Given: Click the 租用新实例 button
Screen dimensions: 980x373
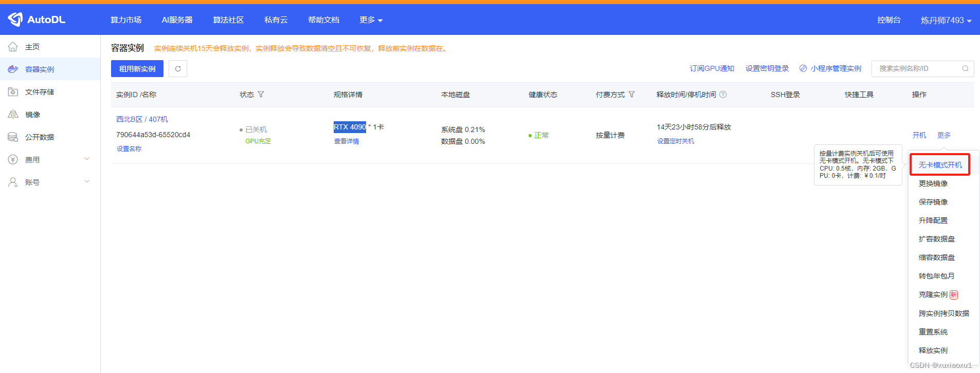Looking at the screenshot, I should coord(137,69).
